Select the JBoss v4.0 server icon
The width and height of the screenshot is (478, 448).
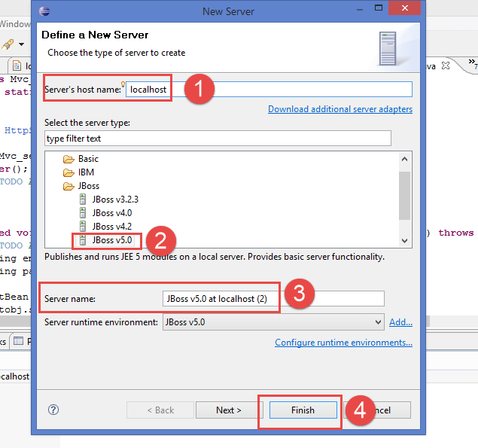coord(83,213)
